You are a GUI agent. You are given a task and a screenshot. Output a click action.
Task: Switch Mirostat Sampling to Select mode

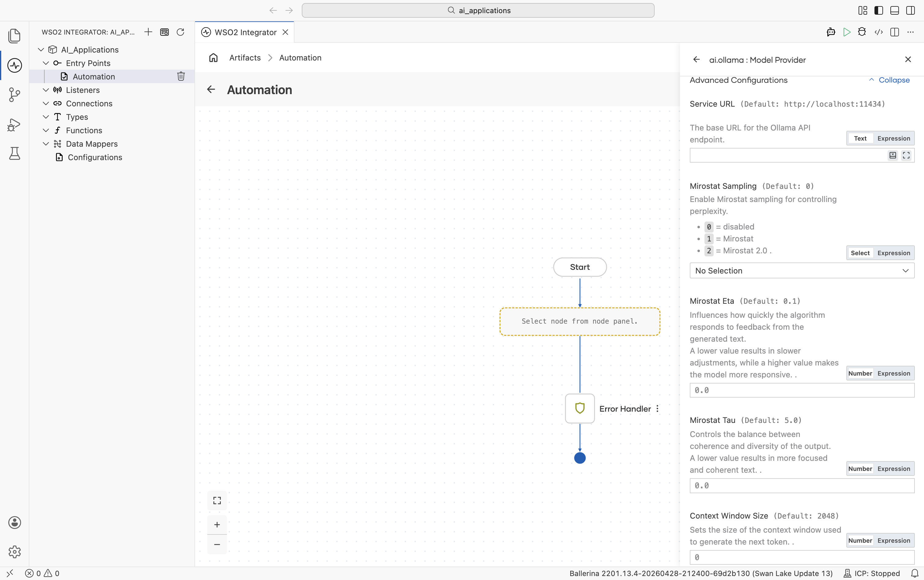pos(860,253)
